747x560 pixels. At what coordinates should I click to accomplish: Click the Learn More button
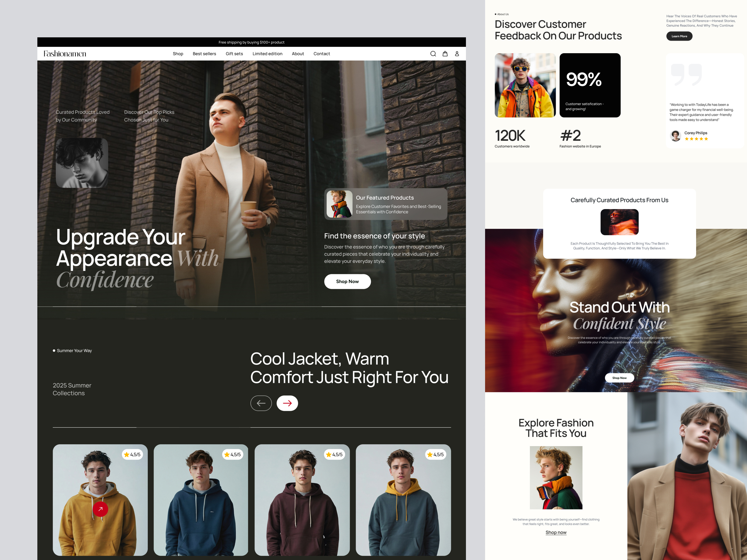[679, 36]
